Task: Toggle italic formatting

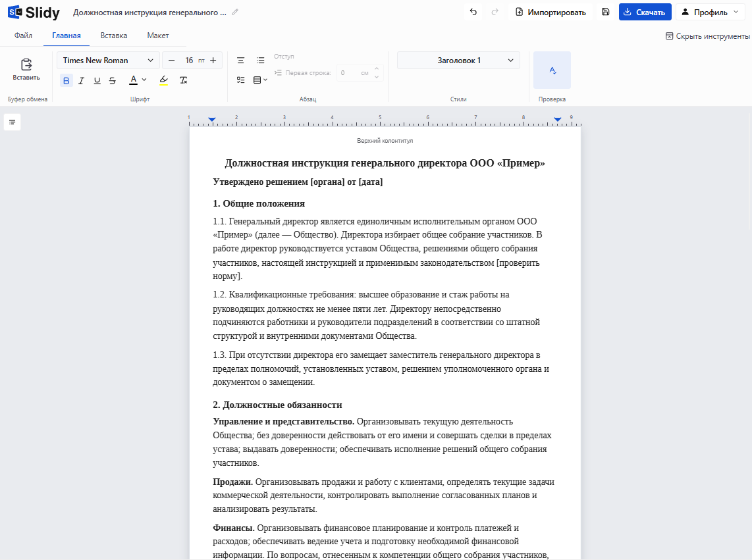Action: point(82,80)
